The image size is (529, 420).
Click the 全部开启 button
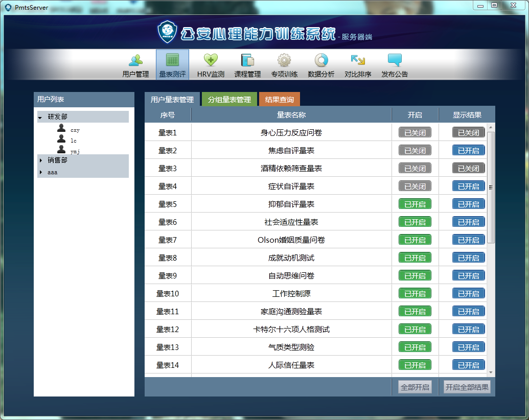(x=414, y=387)
